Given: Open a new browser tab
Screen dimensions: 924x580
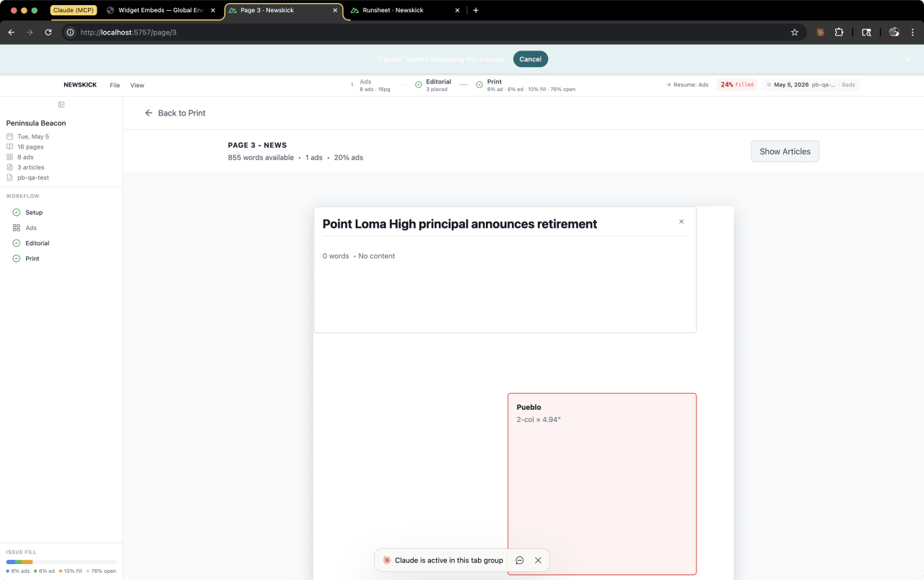Looking at the screenshot, I should [x=476, y=11].
